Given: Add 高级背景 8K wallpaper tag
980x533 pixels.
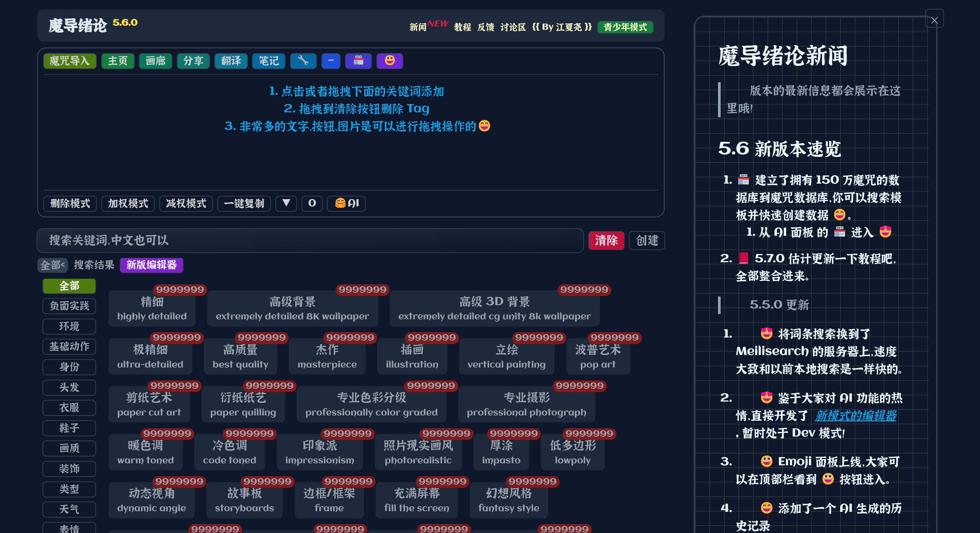Looking at the screenshot, I should 293,308.
